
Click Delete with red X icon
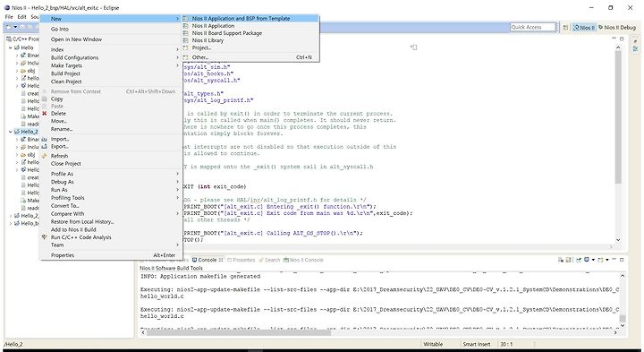pos(111,114)
